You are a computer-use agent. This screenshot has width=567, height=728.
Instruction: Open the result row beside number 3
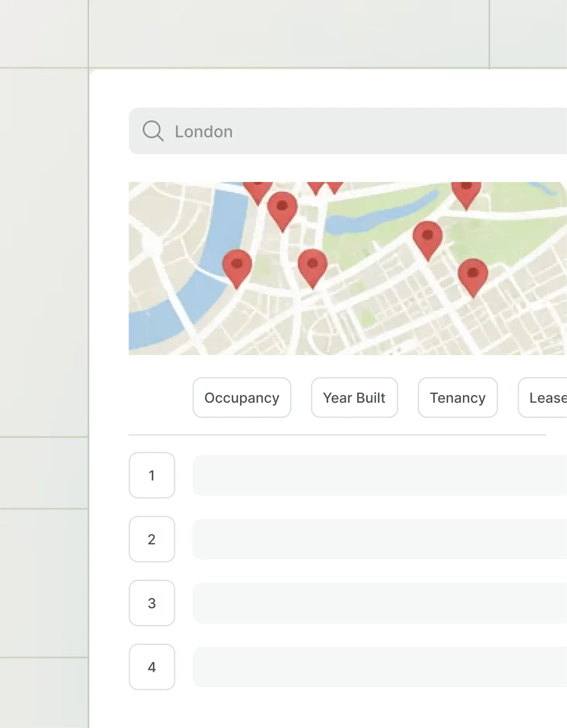379,603
